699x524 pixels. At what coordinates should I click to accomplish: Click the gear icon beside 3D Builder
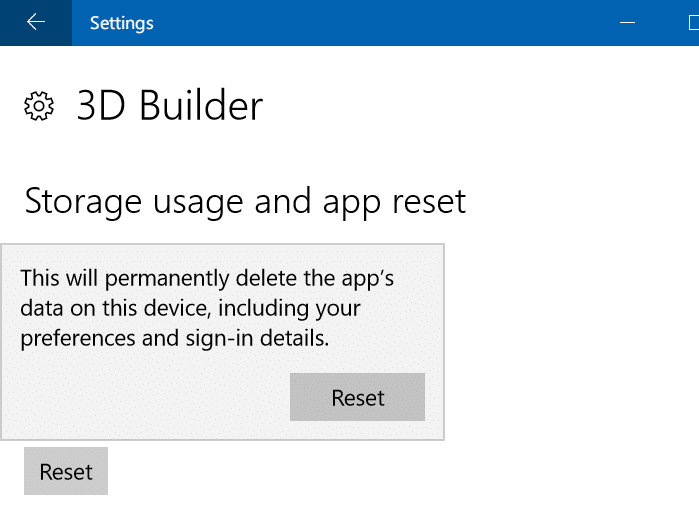(39, 106)
